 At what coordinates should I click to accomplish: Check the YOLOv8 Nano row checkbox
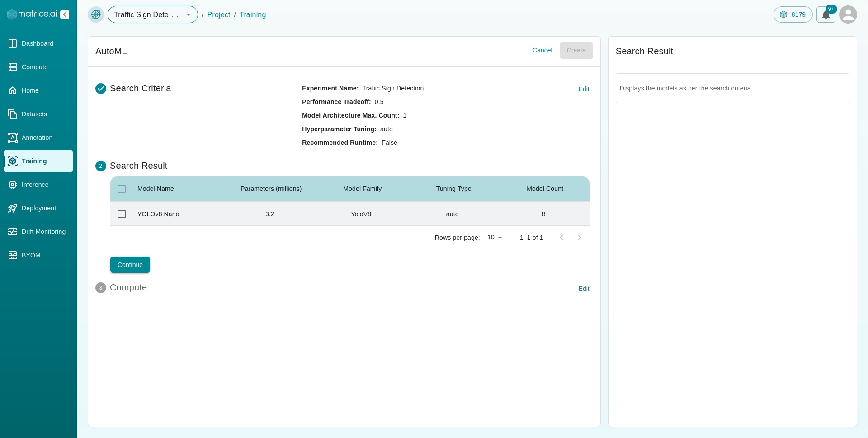[x=122, y=214]
